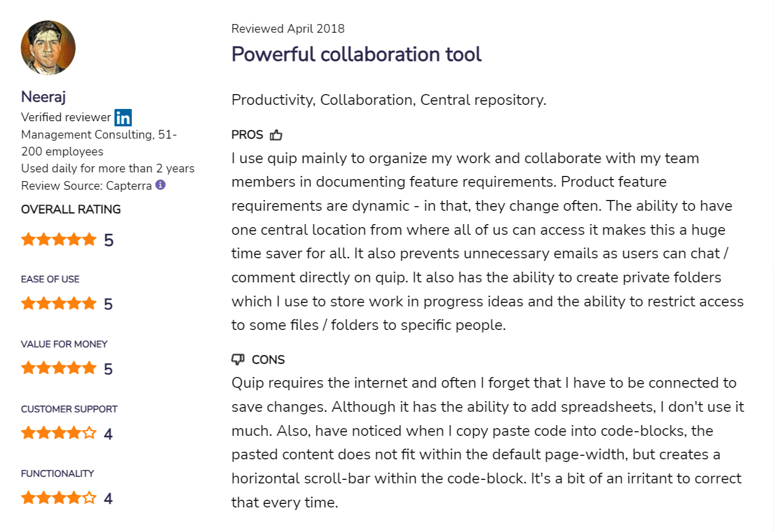Image resolution: width=774 pixels, height=532 pixels.
Task: Click the Review Source info icon
Action: pyautogui.click(x=160, y=185)
